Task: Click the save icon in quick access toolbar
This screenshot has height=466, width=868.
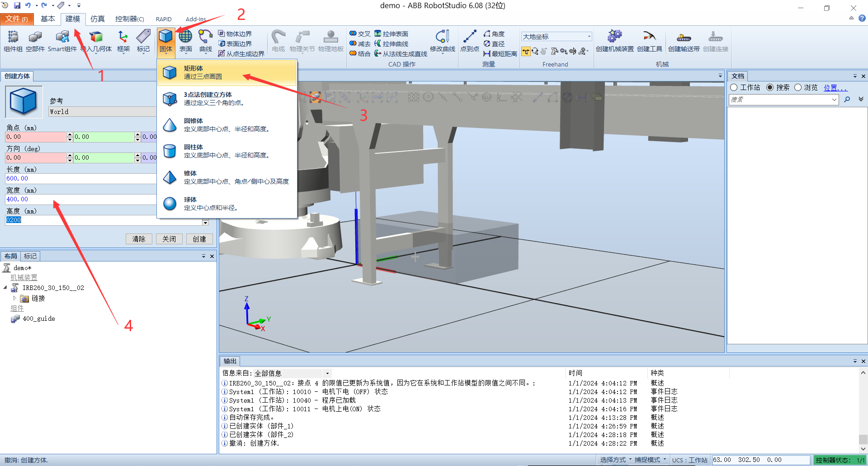Action: tap(17, 5)
